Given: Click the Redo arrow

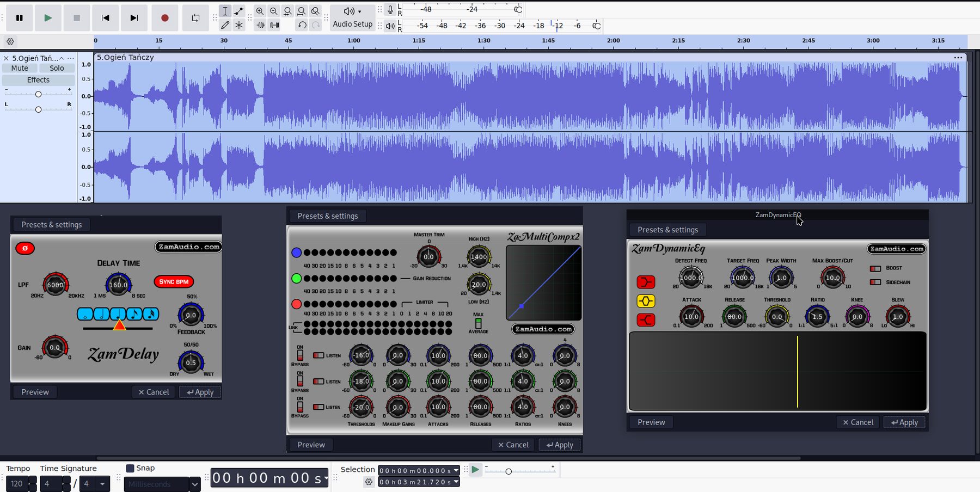Looking at the screenshot, I should tap(316, 25).
